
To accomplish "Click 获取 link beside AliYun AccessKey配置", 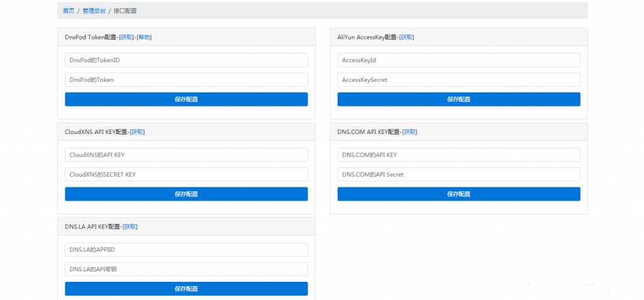I will point(406,37).
